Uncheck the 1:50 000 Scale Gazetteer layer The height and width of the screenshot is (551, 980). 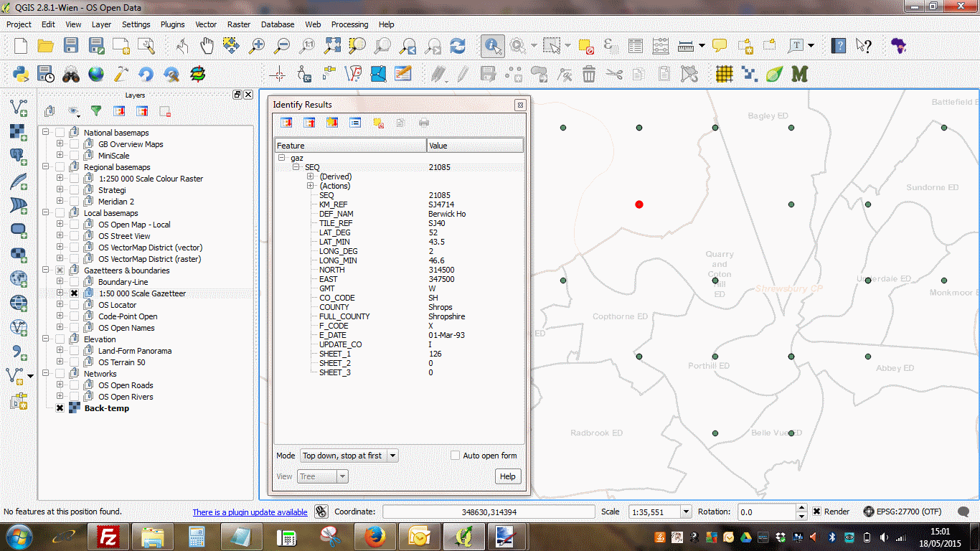click(74, 293)
